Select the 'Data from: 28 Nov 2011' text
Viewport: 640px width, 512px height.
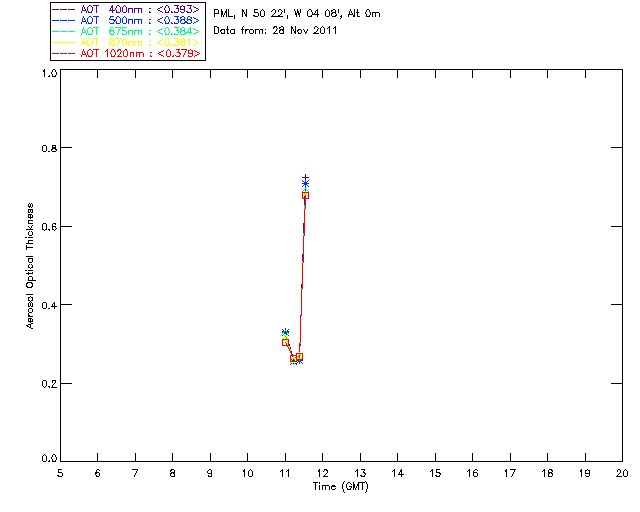point(275,30)
